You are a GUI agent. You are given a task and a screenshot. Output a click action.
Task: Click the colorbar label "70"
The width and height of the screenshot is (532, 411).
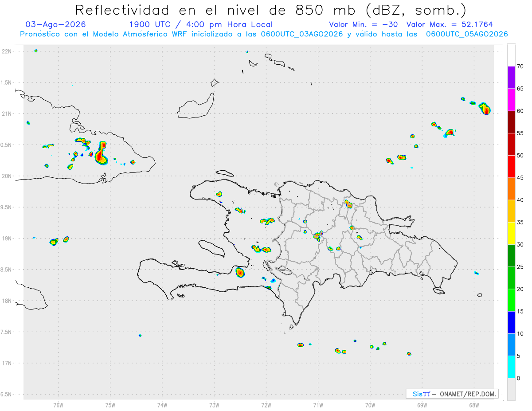[520, 67]
